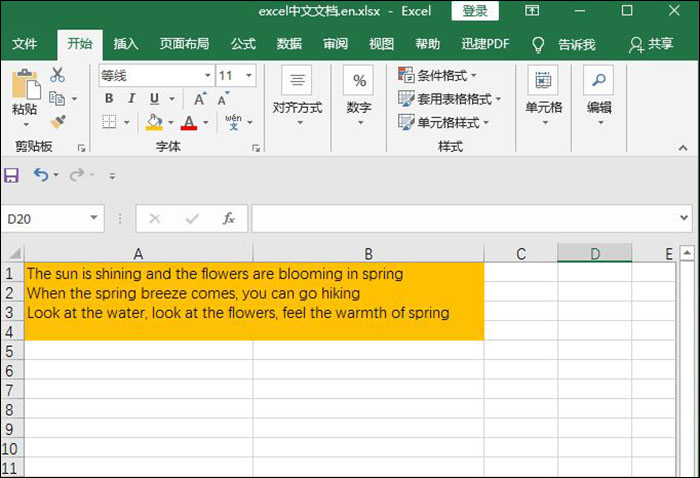
Task: Click the 共享 share button
Action: (651, 45)
